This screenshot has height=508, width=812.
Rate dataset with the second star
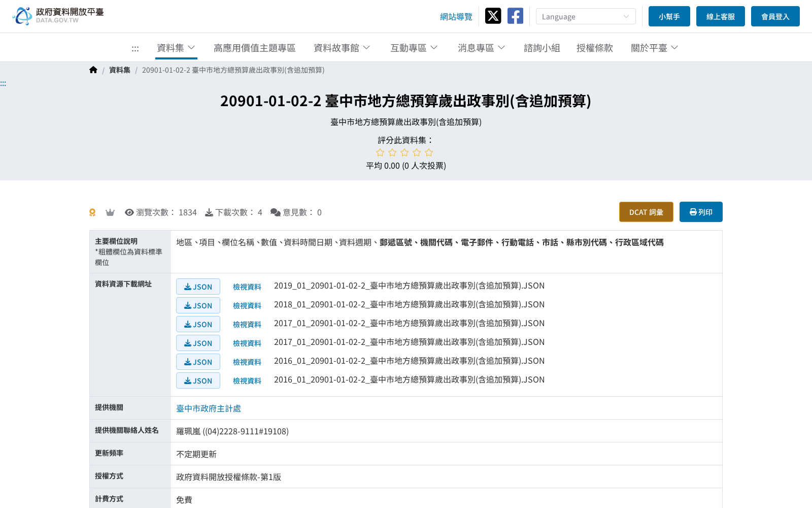click(392, 152)
